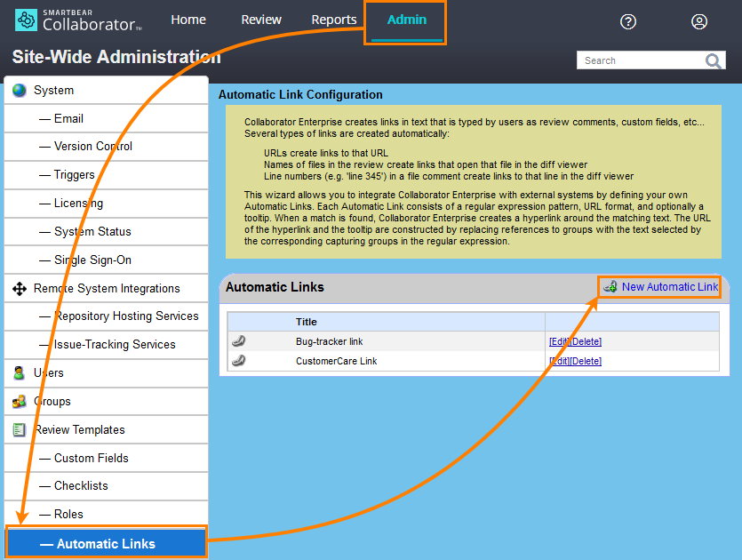Click the search magnifier icon
Image resolution: width=742 pixels, height=560 pixels.
[714, 60]
